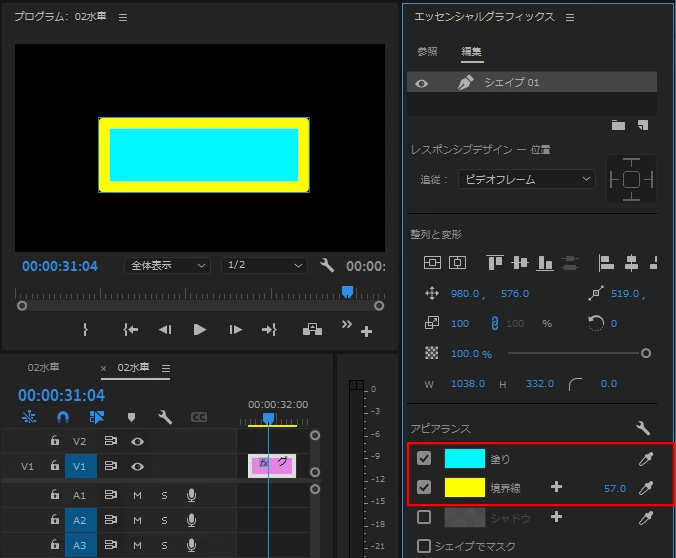Click the Create Group folder icon
Image resolution: width=676 pixels, height=558 pixels.
point(618,125)
